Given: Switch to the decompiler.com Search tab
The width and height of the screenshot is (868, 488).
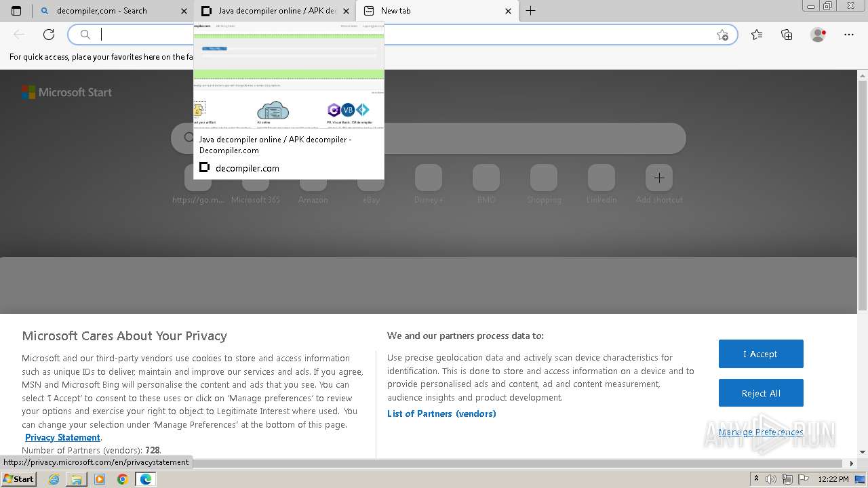Looking at the screenshot, I should click(113, 11).
